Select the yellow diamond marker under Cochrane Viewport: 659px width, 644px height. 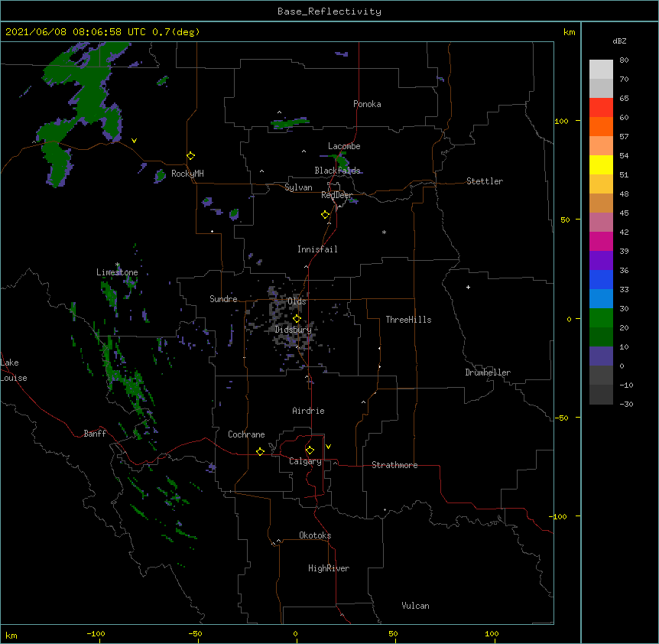click(260, 451)
